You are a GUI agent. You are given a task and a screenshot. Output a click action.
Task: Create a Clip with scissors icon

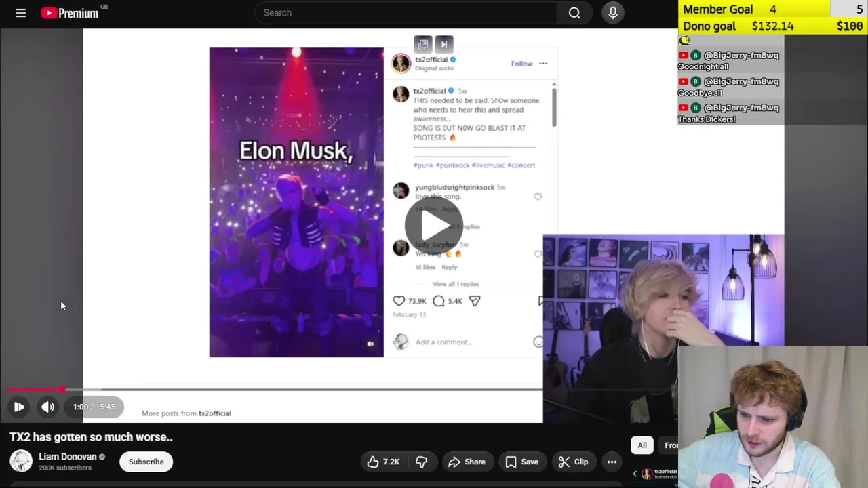tap(574, 462)
